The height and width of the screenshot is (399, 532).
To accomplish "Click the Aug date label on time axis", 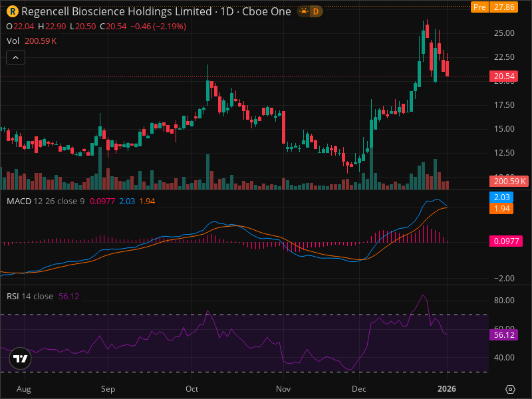I will (x=24, y=389).
